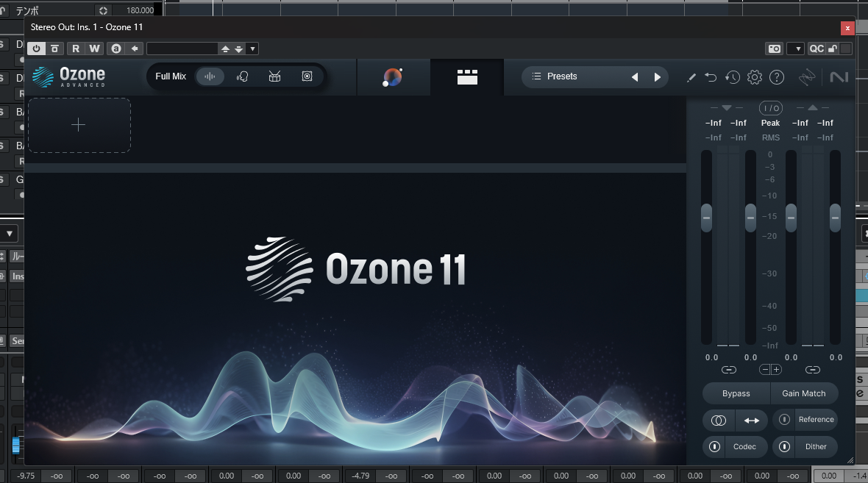Toggle the Reference power button

click(x=784, y=420)
